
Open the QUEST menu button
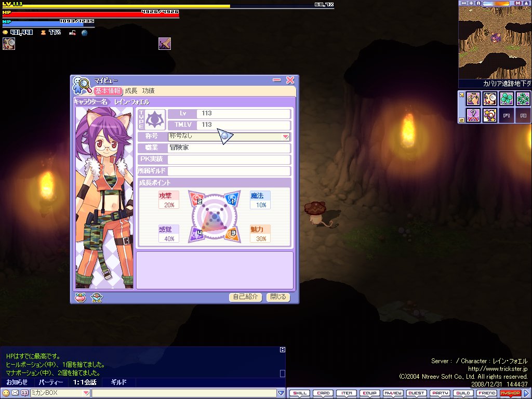tap(416, 393)
